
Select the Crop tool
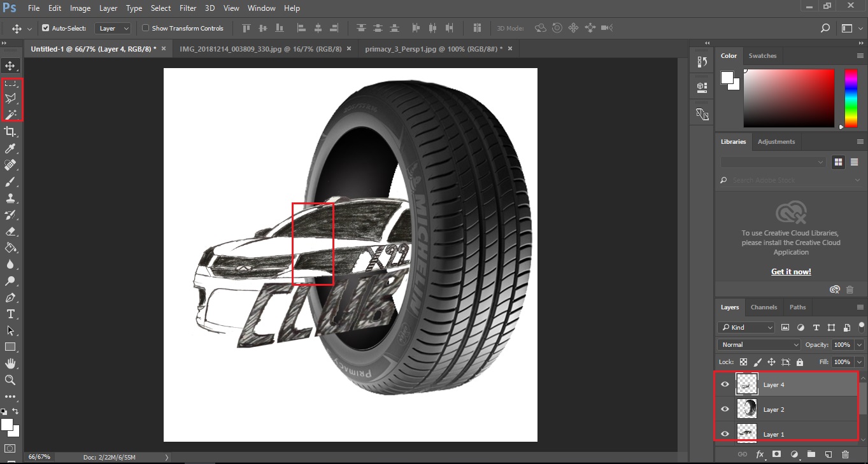(10, 132)
